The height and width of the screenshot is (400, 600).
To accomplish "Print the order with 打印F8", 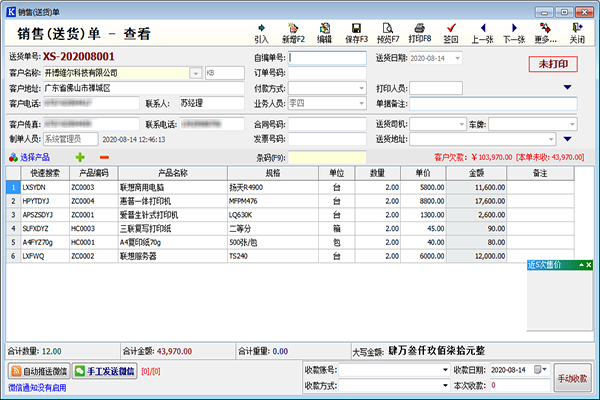I will (x=419, y=33).
